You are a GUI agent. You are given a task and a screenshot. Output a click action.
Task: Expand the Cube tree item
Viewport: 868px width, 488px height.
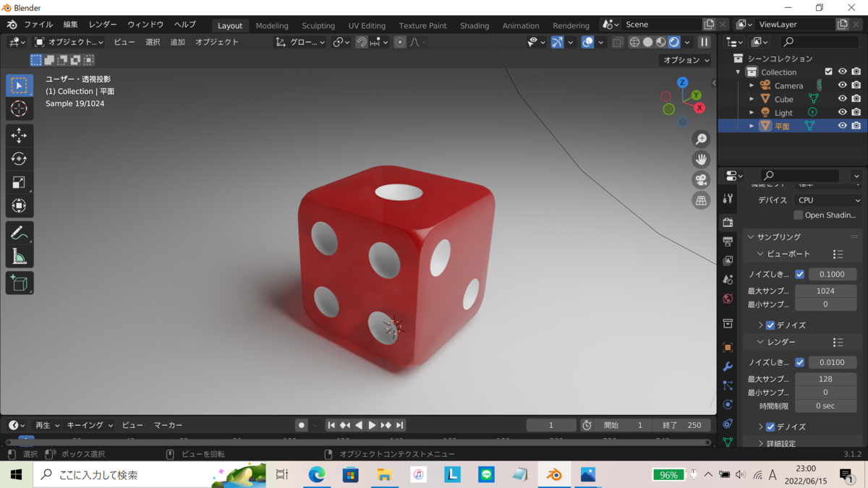coord(752,99)
